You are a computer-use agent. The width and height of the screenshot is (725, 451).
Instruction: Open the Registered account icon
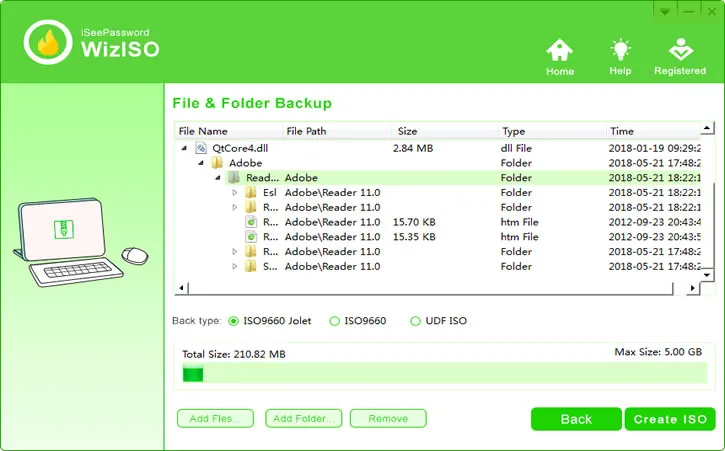(679, 51)
